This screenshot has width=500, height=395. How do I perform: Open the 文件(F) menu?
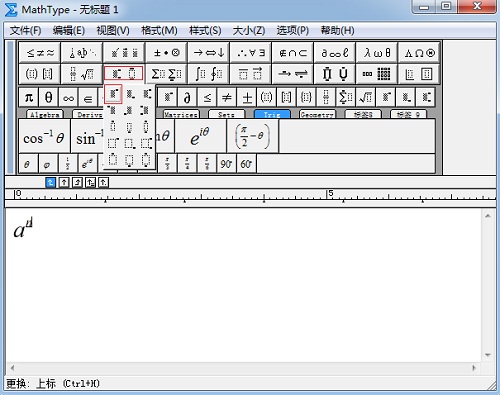coord(25,30)
